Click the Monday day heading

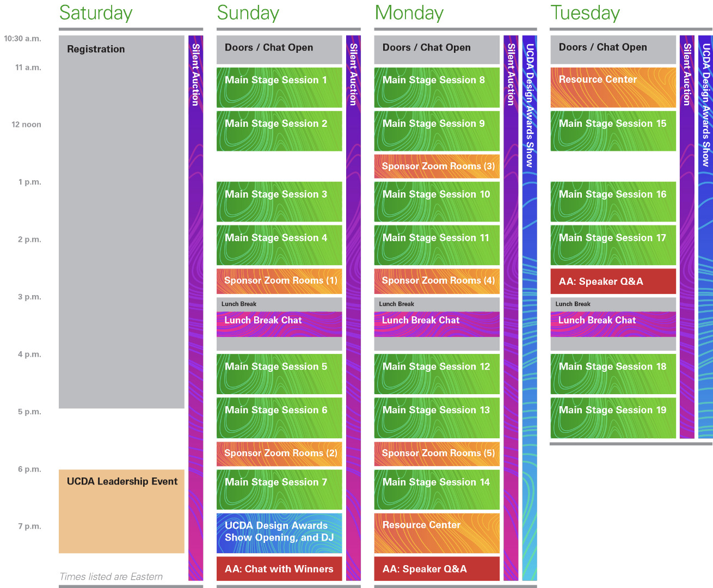409,13
